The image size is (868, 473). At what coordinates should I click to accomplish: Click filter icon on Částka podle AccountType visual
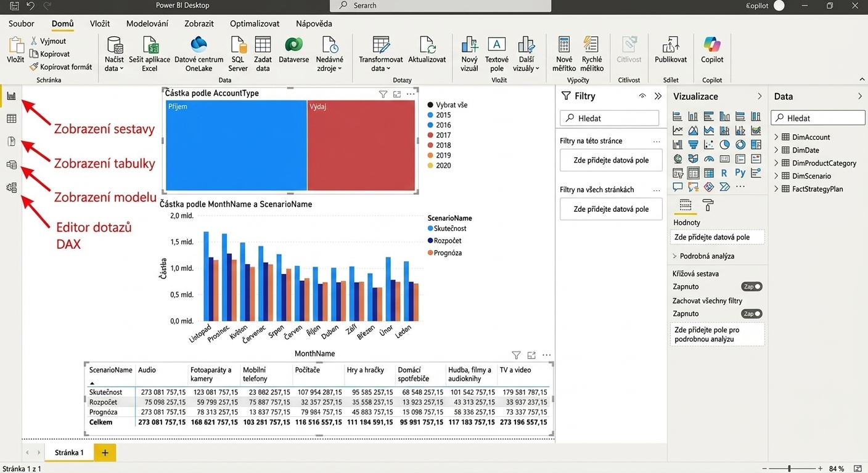(383, 94)
